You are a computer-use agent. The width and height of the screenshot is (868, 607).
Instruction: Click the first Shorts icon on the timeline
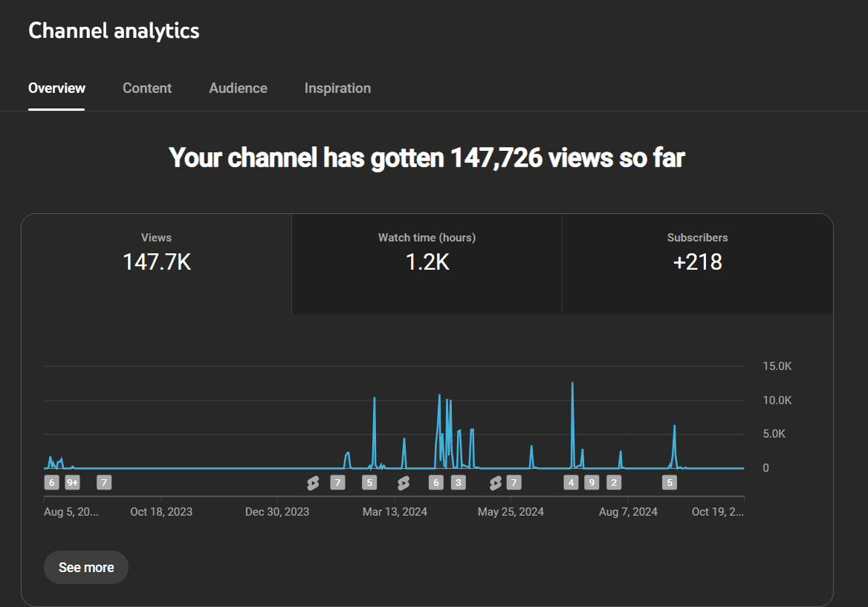pyautogui.click(x=313, y=483)
